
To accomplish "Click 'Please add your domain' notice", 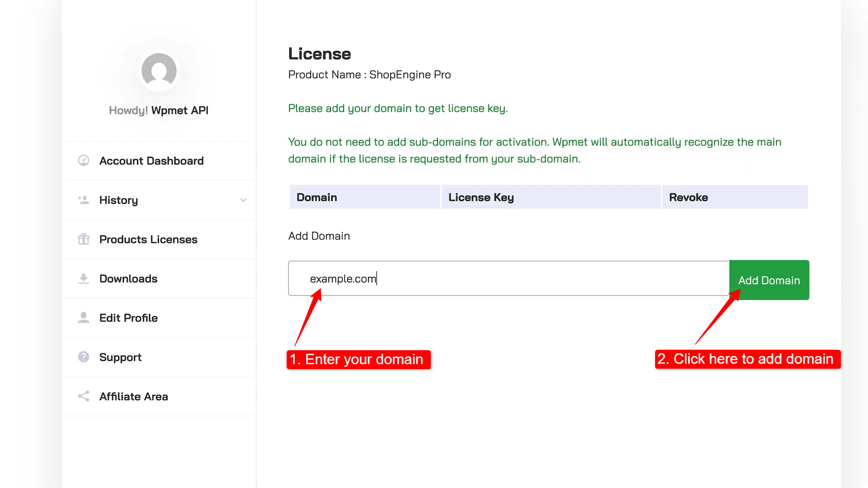I will (x=398, y=108).
